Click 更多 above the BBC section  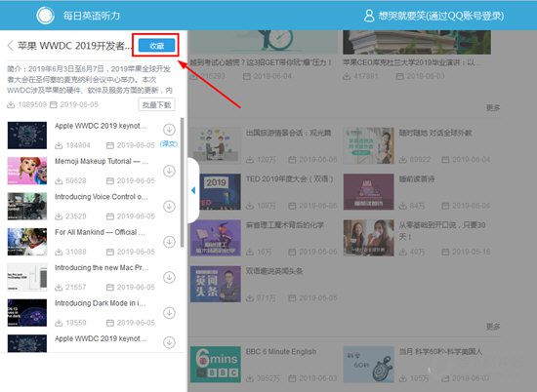coord(493,327)
